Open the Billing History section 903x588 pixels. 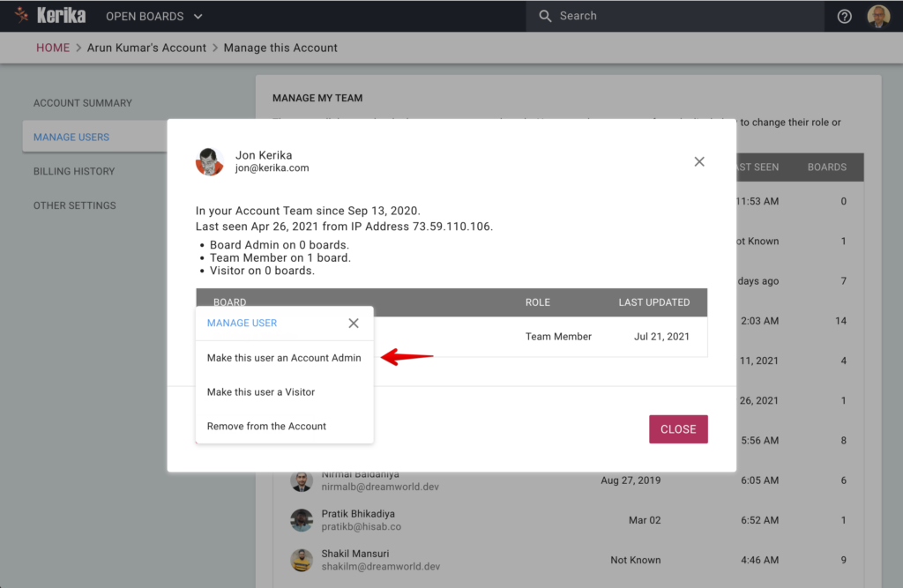pyautogui.click(x=74, y=171)
